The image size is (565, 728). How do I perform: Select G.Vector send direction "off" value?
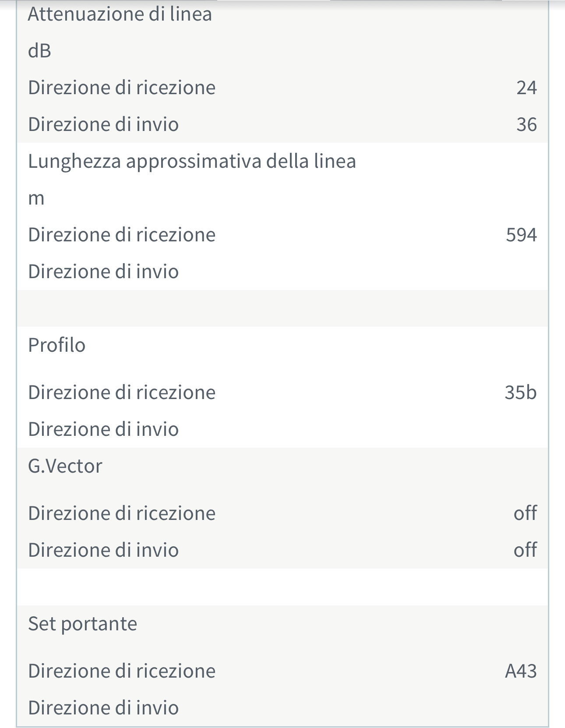click(525, 550)
